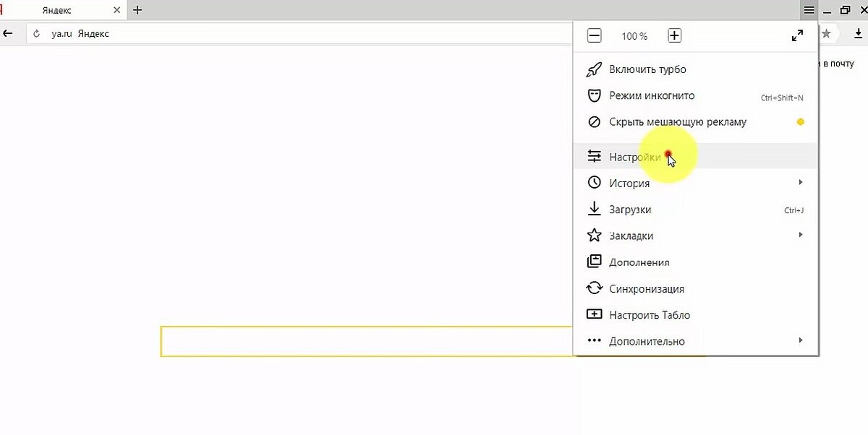
Task: Click the incognito mask icon
Action: point(594,95)
